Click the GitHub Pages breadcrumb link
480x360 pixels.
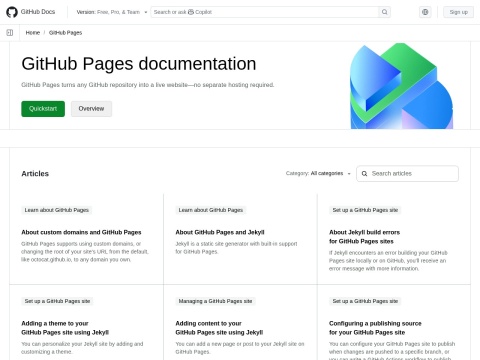65,33
